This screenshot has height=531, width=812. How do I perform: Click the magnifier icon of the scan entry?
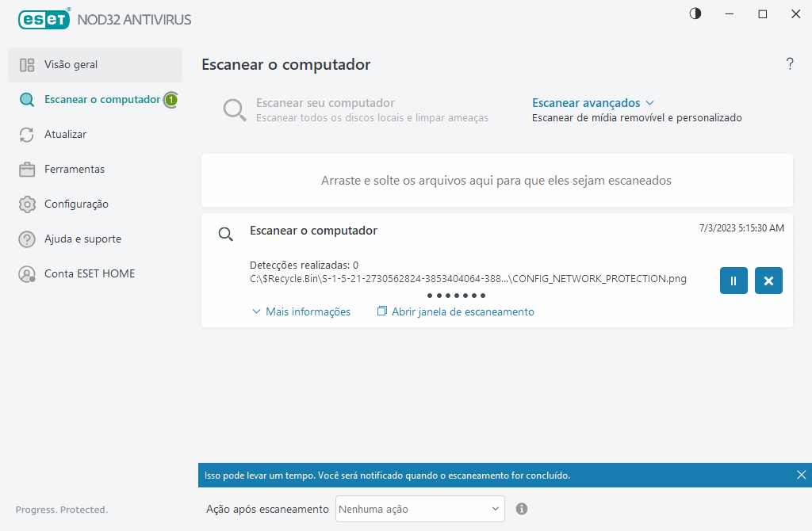point(226,234)
